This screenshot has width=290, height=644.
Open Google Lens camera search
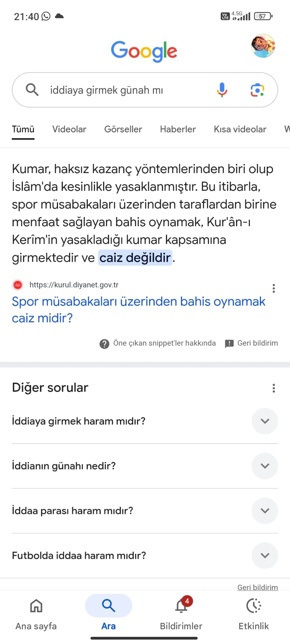pos(257,90)
